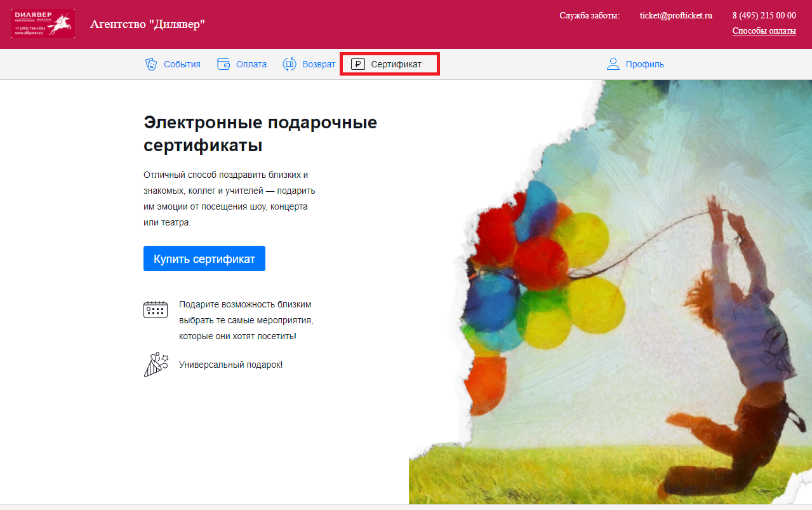Click the calendar icon near gift description

156,309
